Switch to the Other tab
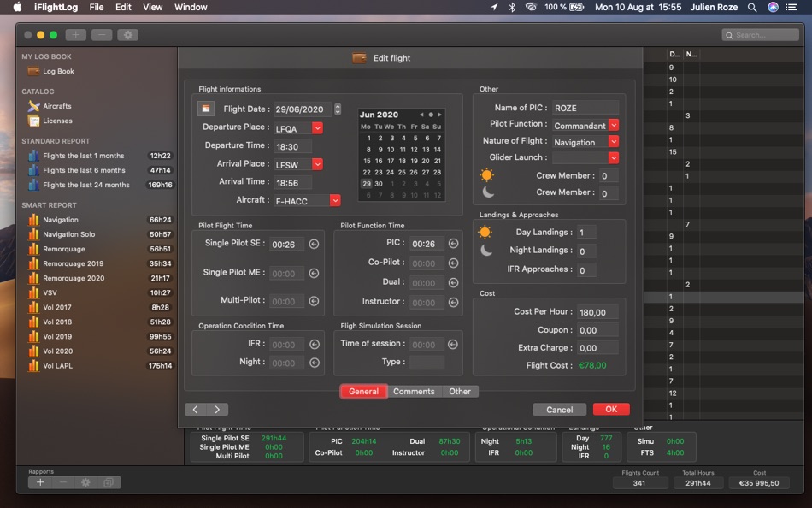 click(460, 392)
